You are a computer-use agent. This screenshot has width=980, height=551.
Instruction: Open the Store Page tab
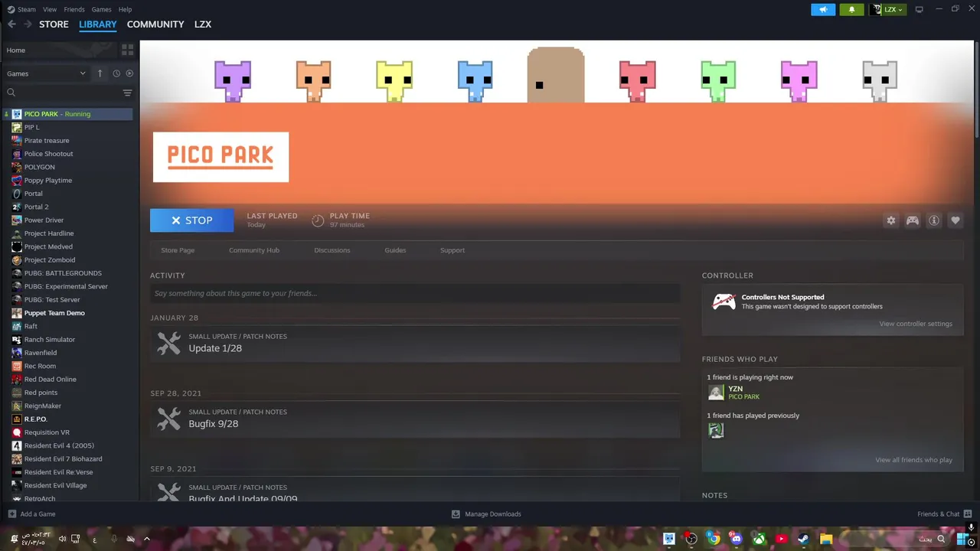[178, 250]
